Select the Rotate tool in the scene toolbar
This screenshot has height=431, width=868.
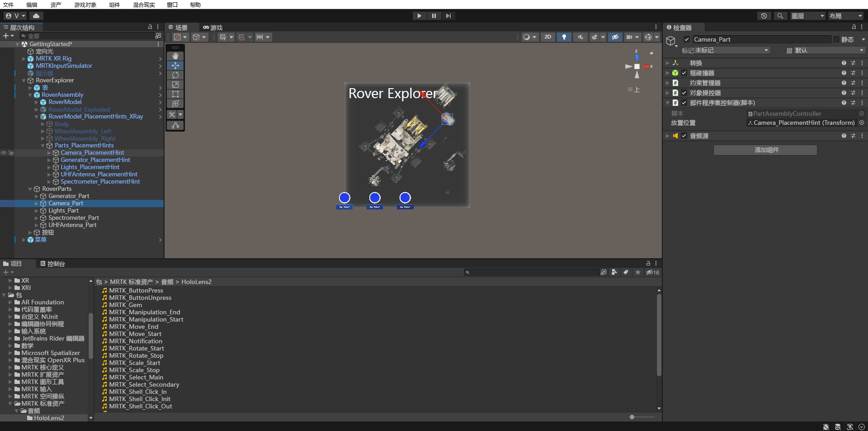coord(175,75)
